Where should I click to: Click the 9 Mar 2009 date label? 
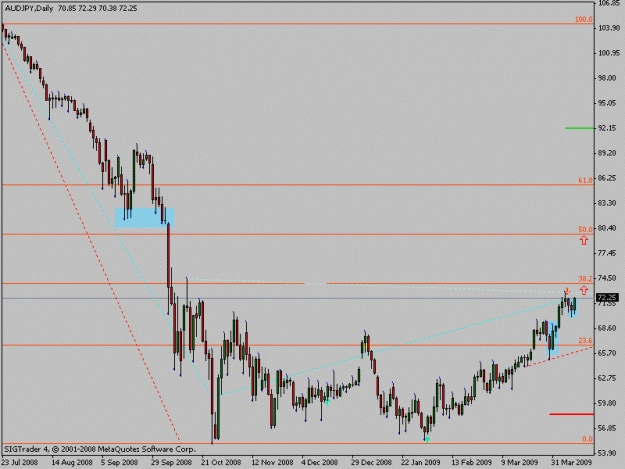520,463
